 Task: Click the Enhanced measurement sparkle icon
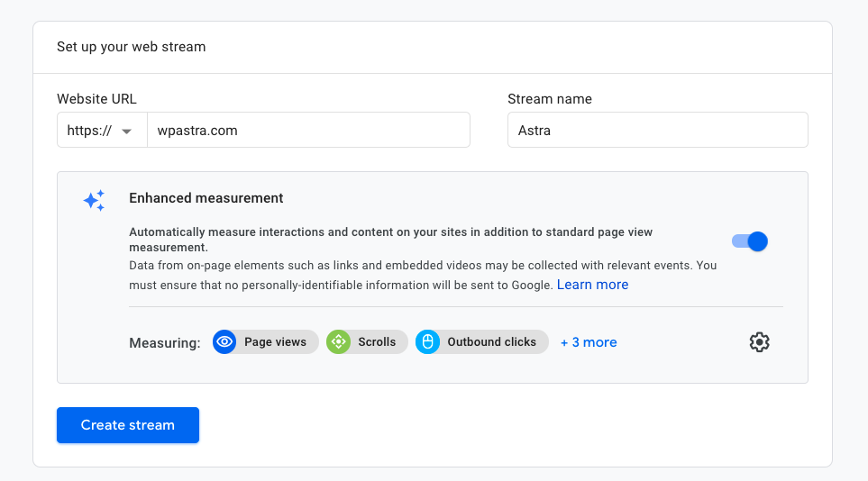pos(94,200)
